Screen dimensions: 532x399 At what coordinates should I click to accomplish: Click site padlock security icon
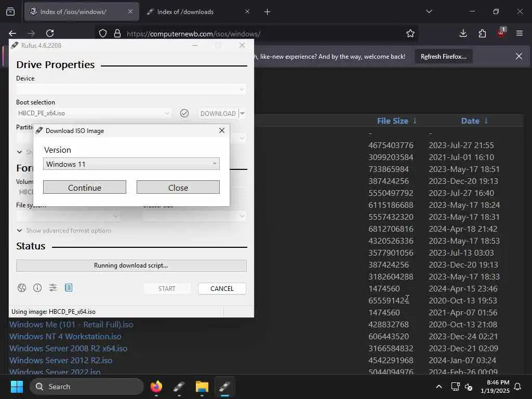117,33
